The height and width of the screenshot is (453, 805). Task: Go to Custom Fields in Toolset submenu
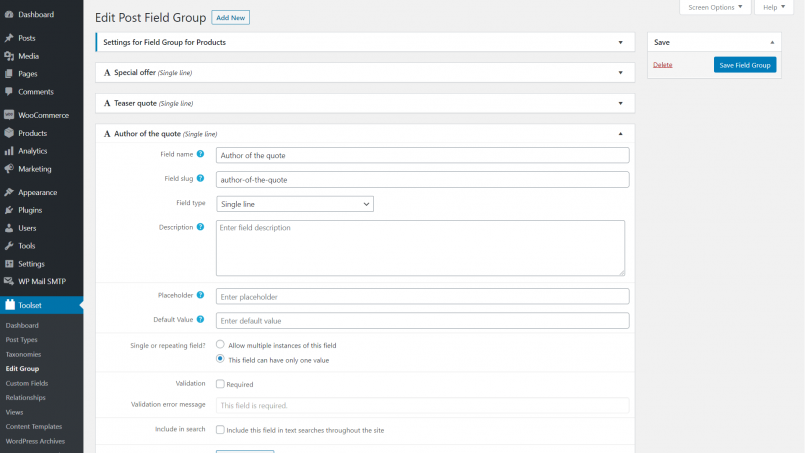coord(25,383)
